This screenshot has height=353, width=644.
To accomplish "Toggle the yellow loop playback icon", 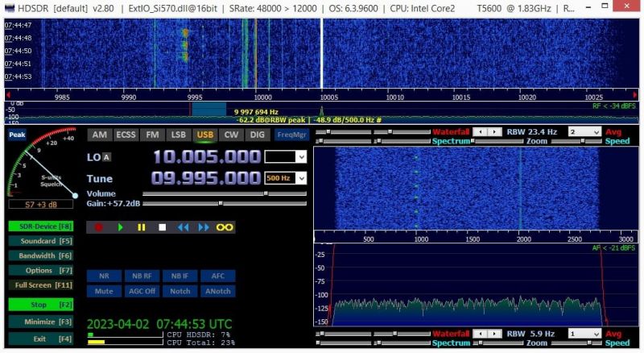I will click(225, 227).
